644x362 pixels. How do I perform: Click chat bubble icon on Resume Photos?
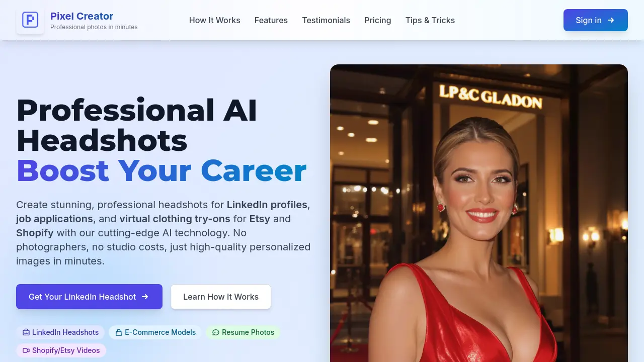pos(216,332)
